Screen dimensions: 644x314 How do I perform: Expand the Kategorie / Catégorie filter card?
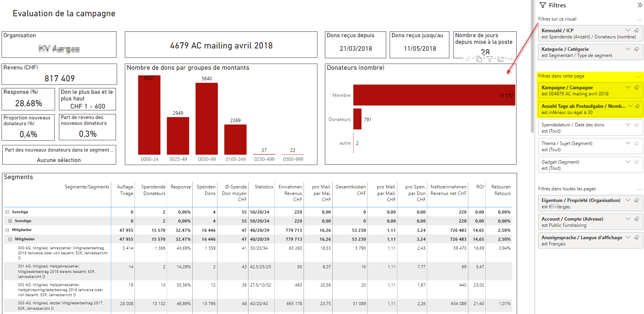(628, 49)
